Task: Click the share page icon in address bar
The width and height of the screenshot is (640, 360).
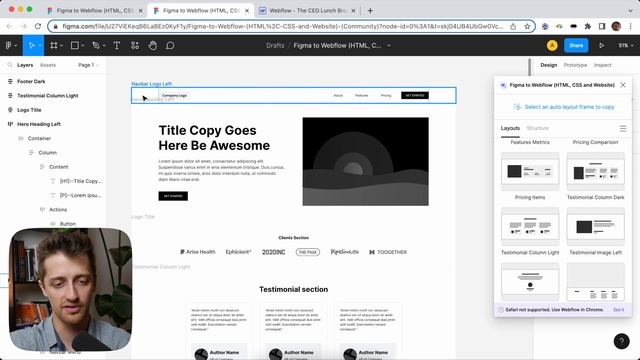Action: pyautogui.click(x=513, y=26)
